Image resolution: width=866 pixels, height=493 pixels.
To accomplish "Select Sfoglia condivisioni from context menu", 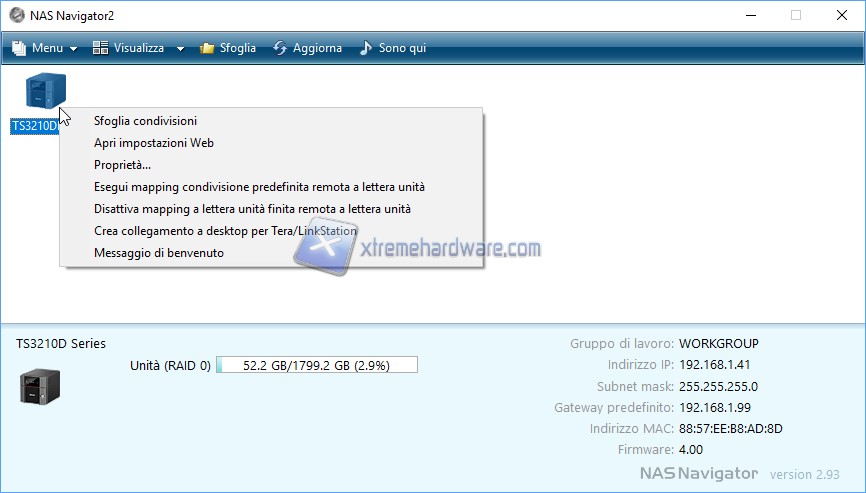I will tap(145, 121).
